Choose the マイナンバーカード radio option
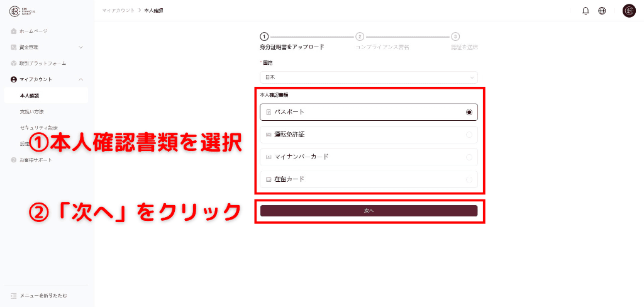Viewport: 644px width, 307px height. (469, 157)
